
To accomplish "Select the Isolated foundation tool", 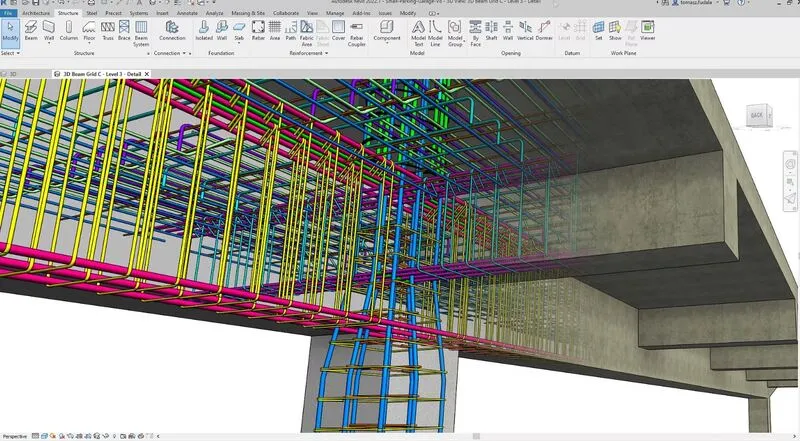I will pyautogui.click(x=204, y=31).
